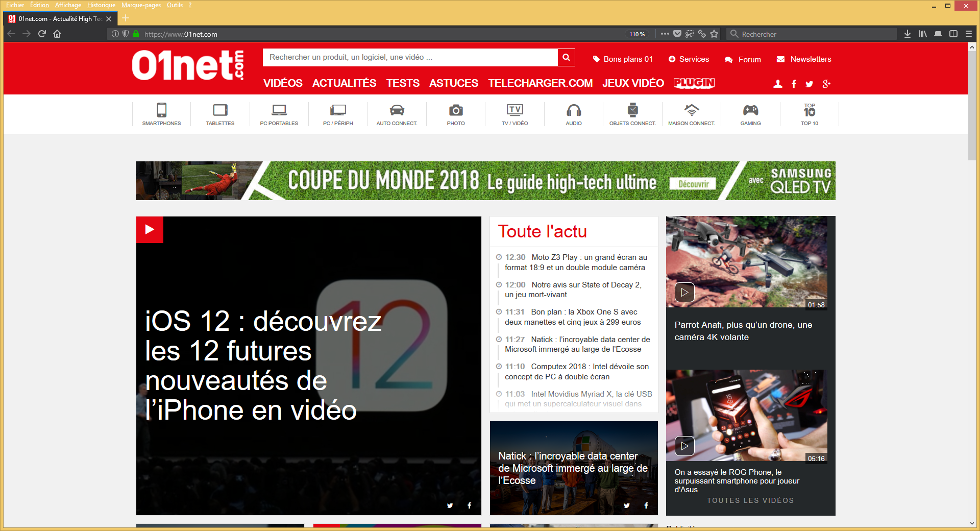The image size is (980, 531).
Task: Go to ACTUALITÉS section
Action: coord(344,83)
